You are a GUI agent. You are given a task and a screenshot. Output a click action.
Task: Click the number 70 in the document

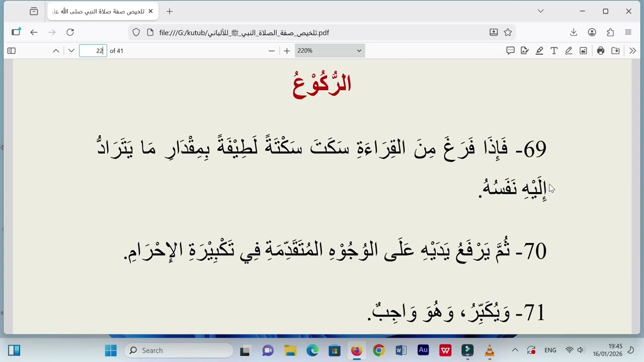tap(535, 251)
